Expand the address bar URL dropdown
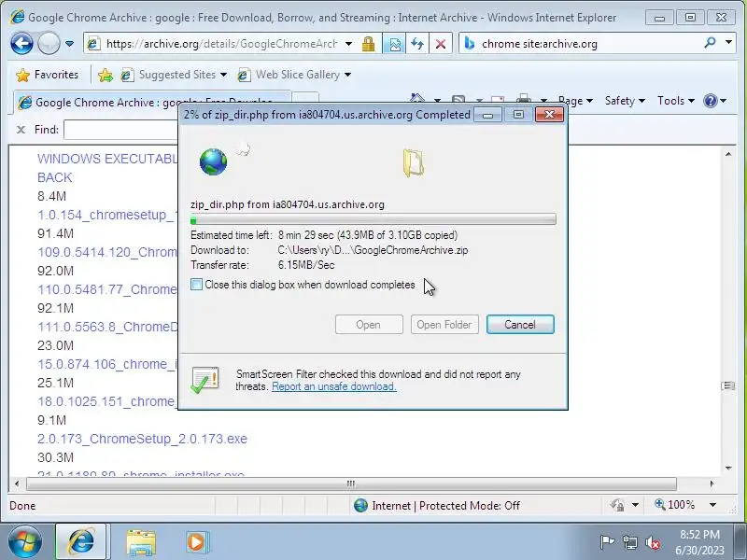 coord(348,44)
